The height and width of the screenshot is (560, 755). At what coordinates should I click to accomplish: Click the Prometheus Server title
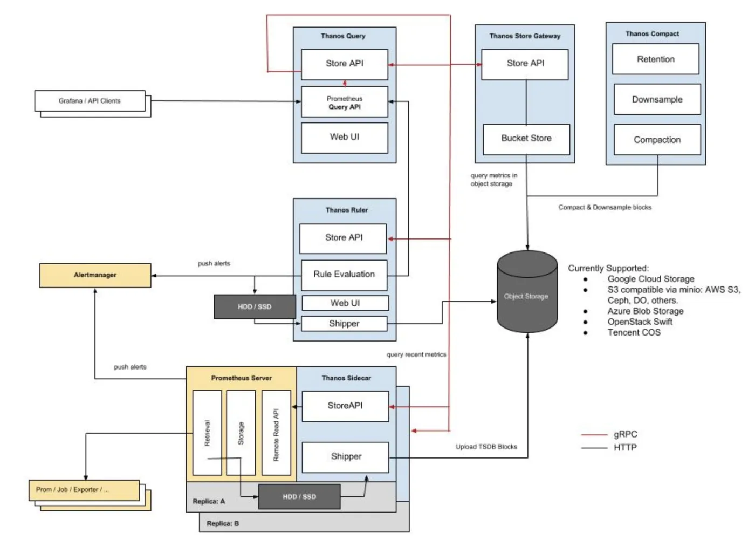(x=241, y=378)
